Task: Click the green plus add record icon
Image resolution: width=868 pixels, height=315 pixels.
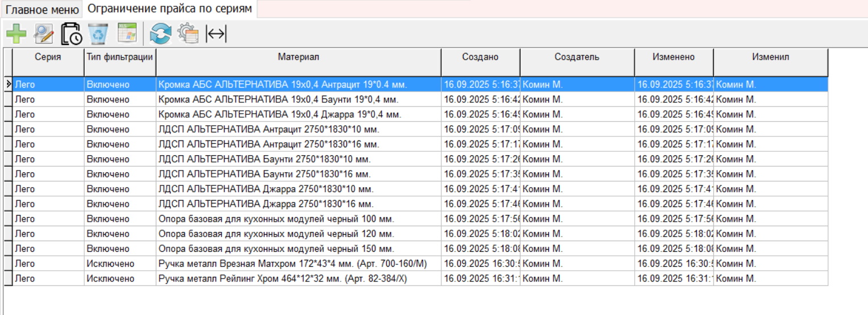Action: (16, 34)
